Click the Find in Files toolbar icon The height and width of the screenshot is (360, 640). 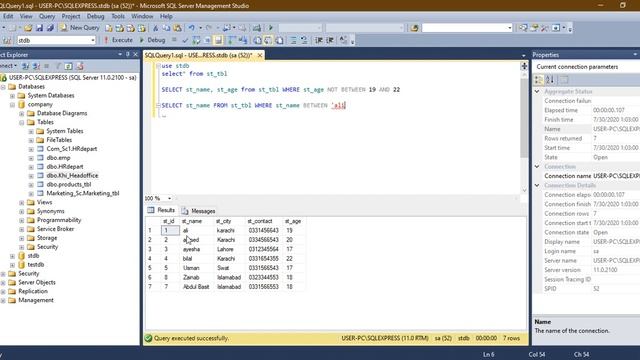[414, 28]
